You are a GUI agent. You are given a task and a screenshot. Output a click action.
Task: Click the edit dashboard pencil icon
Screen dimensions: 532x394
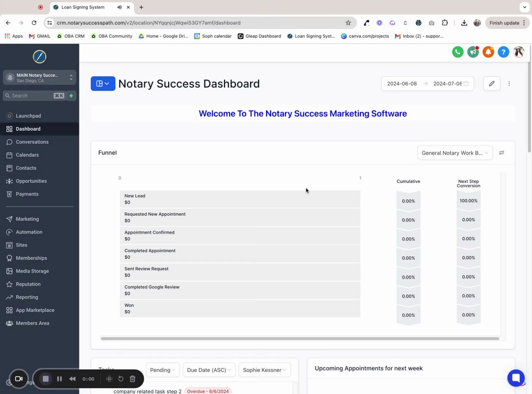pyautogui.click(x=492, y=83)
